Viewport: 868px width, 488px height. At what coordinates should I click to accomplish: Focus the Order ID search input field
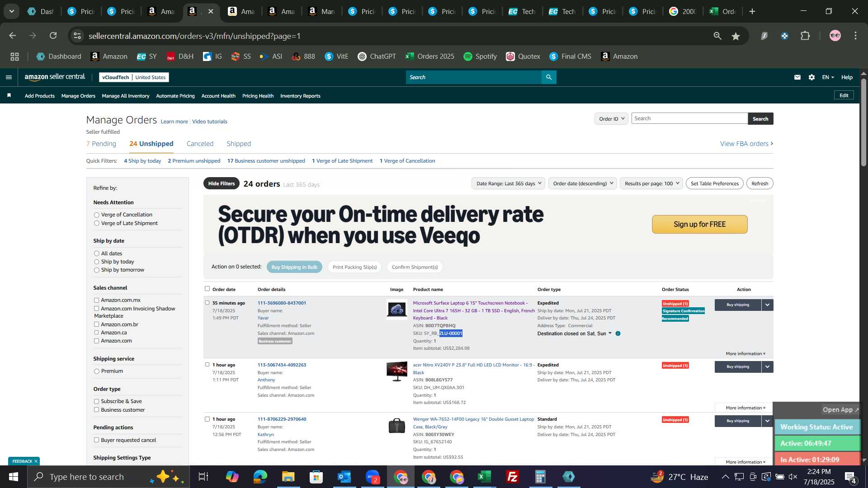(689, 118)
